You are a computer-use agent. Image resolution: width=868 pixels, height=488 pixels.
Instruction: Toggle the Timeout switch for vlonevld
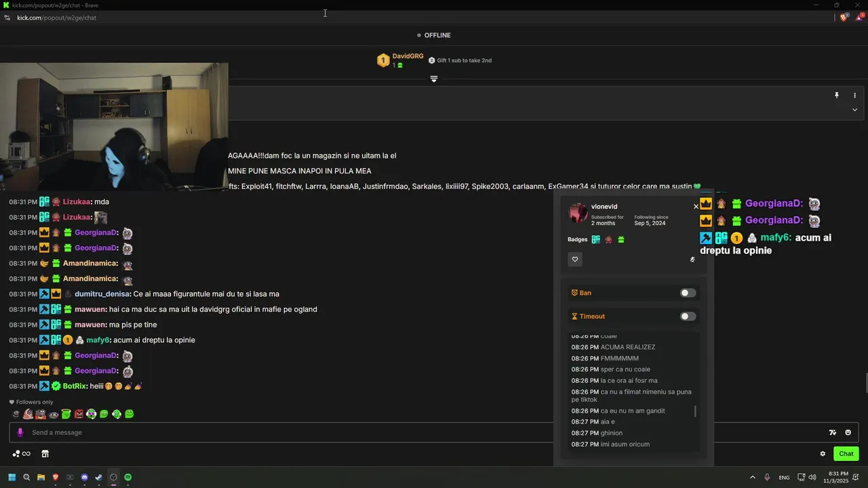688,317
